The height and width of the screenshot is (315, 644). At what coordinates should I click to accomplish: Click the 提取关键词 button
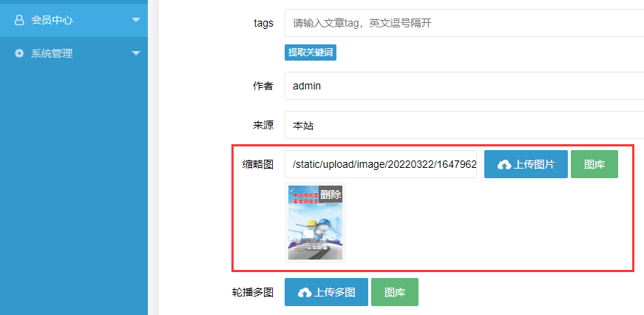click(x=311, y=52)
